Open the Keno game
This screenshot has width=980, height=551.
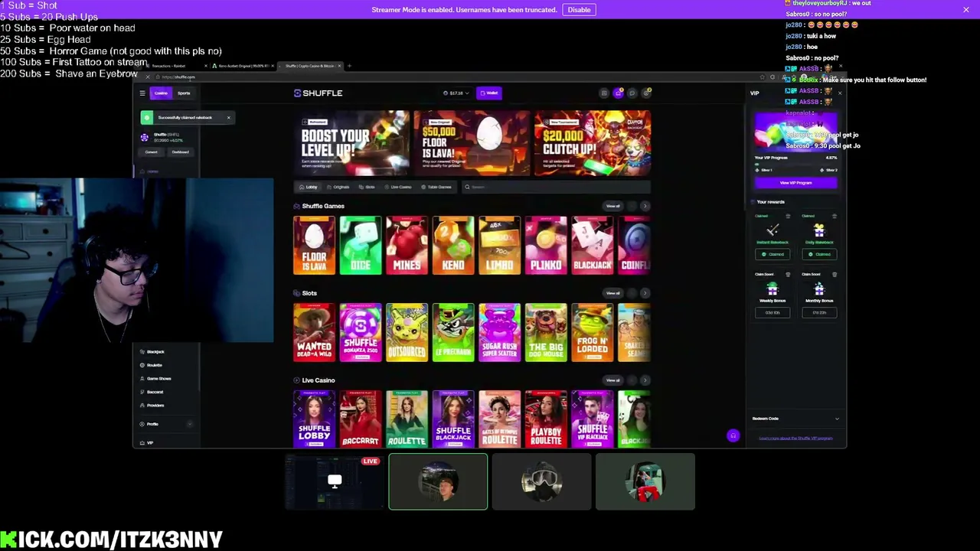(453, 245)
